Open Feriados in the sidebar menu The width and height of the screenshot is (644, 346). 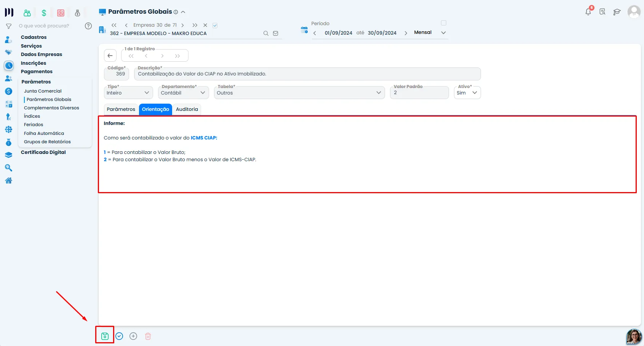pyautogui.click(x=34, y=125)
